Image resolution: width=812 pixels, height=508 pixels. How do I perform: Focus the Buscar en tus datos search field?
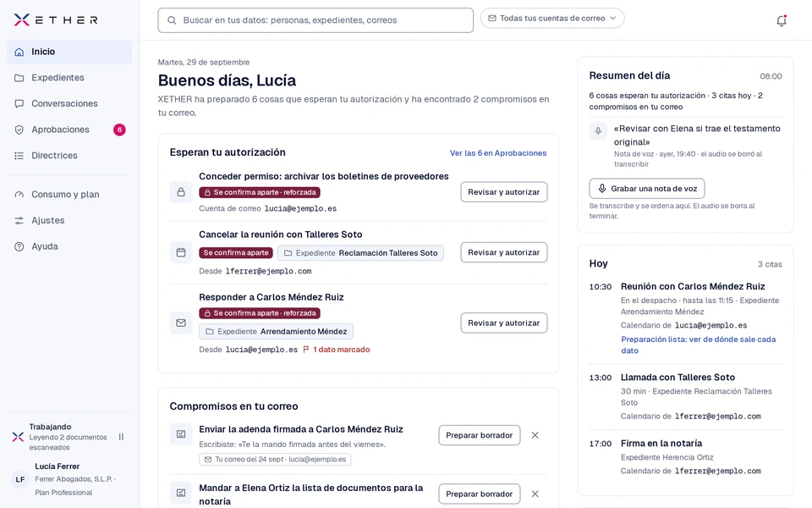[x=315, y=20]
